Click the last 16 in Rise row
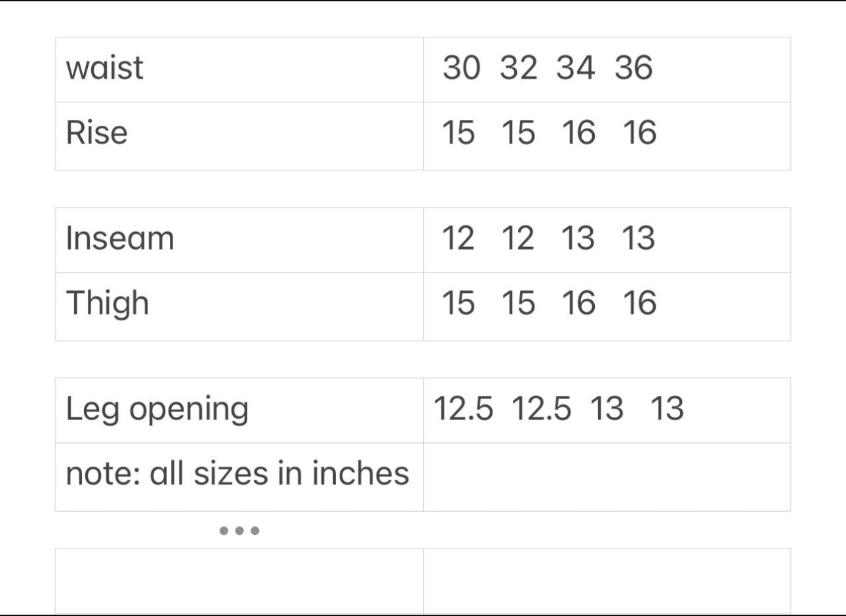846x616 pixels. (639, 133)
